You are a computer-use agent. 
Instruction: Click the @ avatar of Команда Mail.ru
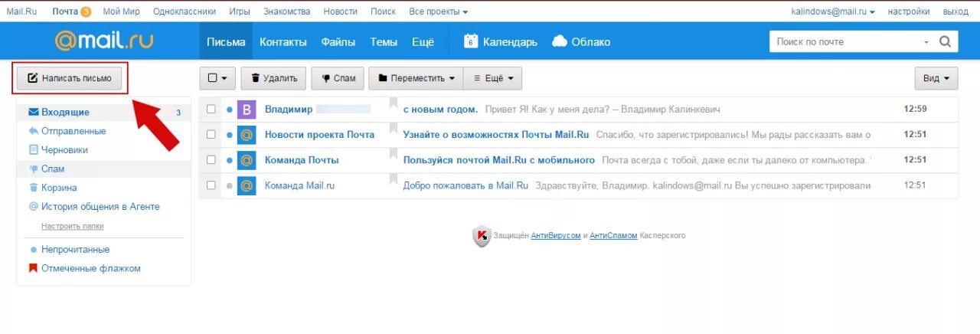[247, 185]
